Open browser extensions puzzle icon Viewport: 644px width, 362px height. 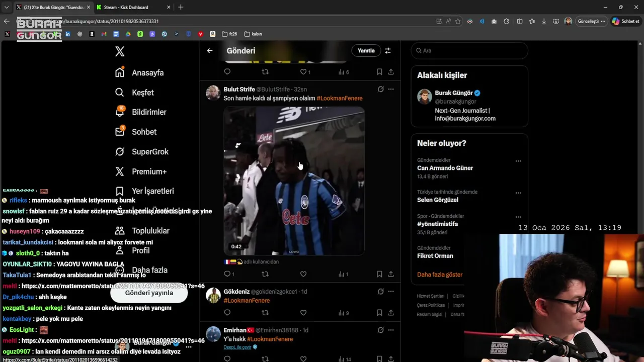[506, 21]
